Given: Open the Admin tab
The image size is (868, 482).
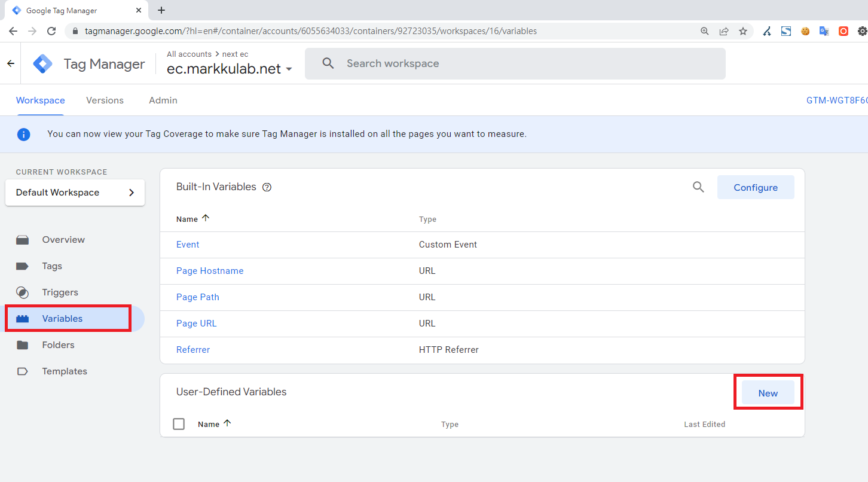Looking at the screenshot, I should coord(163,100).
